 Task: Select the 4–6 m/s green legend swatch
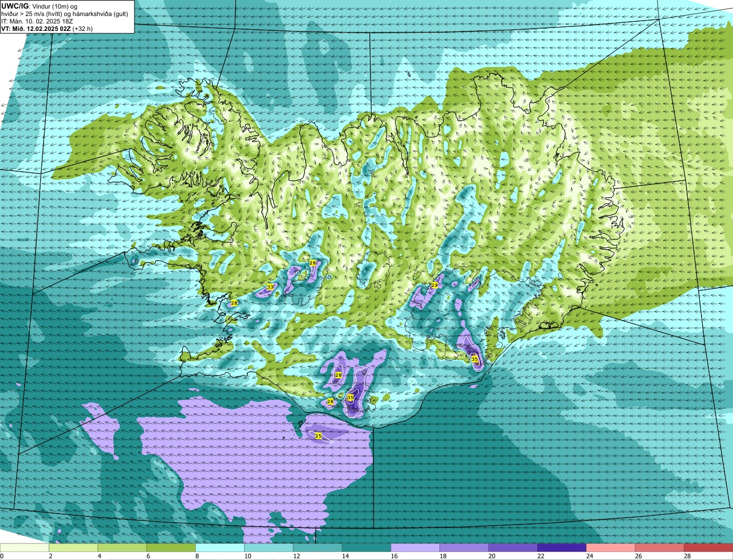(x=122, y=547)
